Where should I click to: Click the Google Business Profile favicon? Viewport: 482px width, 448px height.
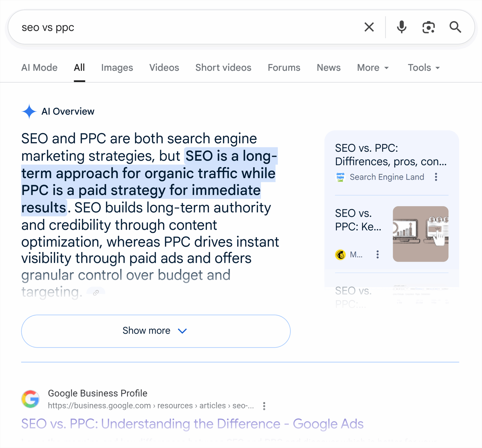coord(31,399)
